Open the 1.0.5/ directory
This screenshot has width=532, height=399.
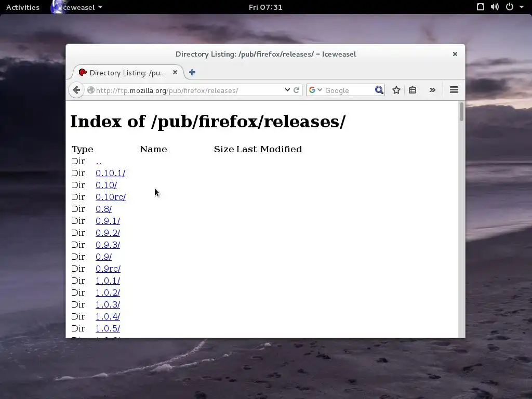[108, 328]
